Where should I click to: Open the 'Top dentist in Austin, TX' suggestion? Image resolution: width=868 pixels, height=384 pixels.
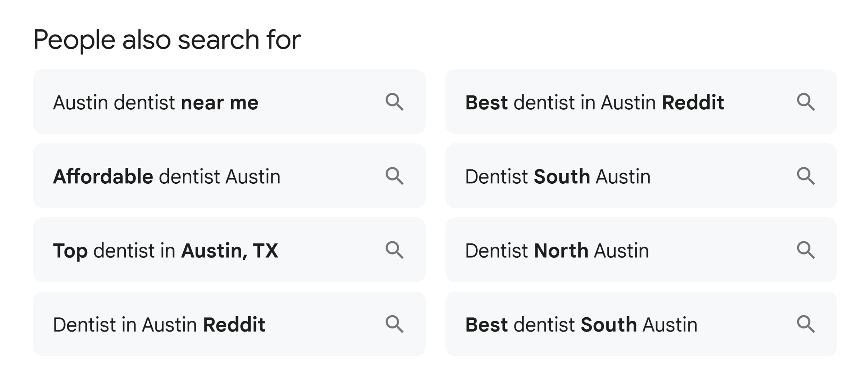166,251
